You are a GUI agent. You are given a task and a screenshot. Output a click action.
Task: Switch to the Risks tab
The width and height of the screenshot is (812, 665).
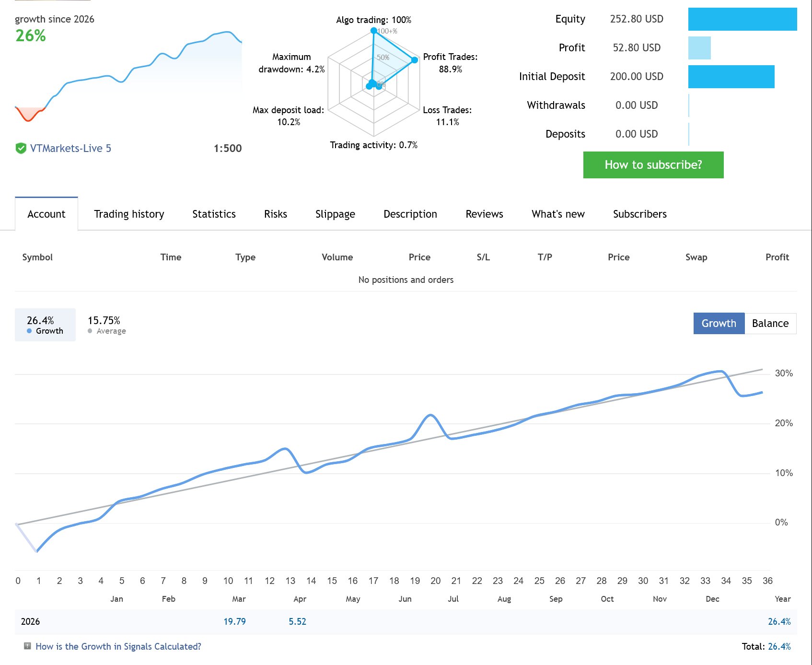tap(275, 214)
